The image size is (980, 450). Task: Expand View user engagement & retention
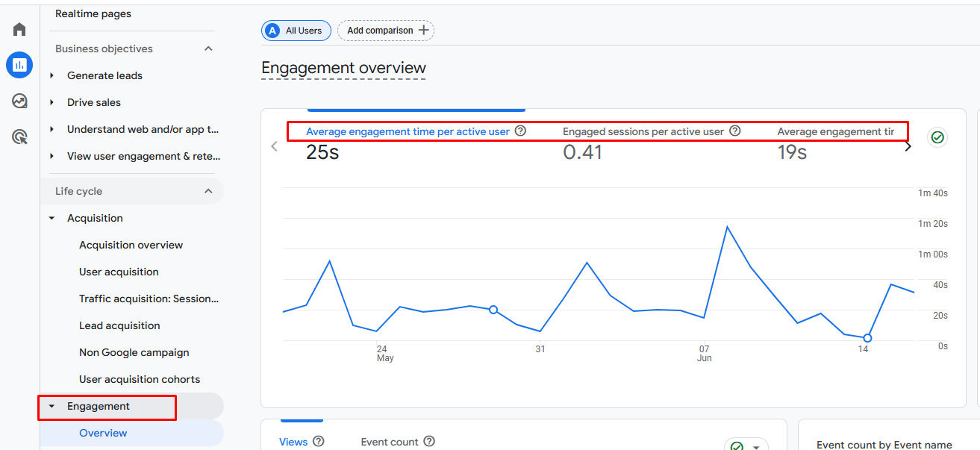(x=52, y=156)
